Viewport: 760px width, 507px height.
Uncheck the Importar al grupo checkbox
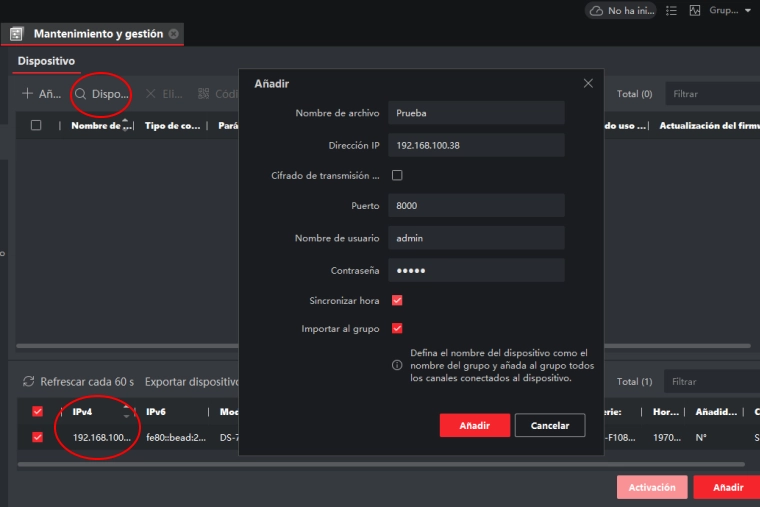pos(397,328)
